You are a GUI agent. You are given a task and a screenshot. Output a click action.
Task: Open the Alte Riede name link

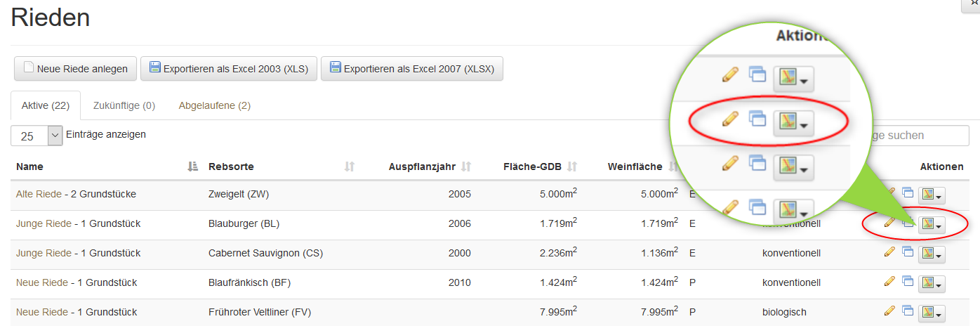tap(39, 194)
